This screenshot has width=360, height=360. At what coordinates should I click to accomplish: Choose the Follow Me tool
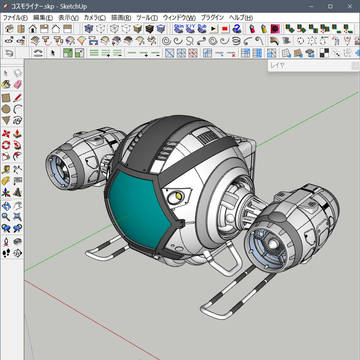click(x=17, y=145)
